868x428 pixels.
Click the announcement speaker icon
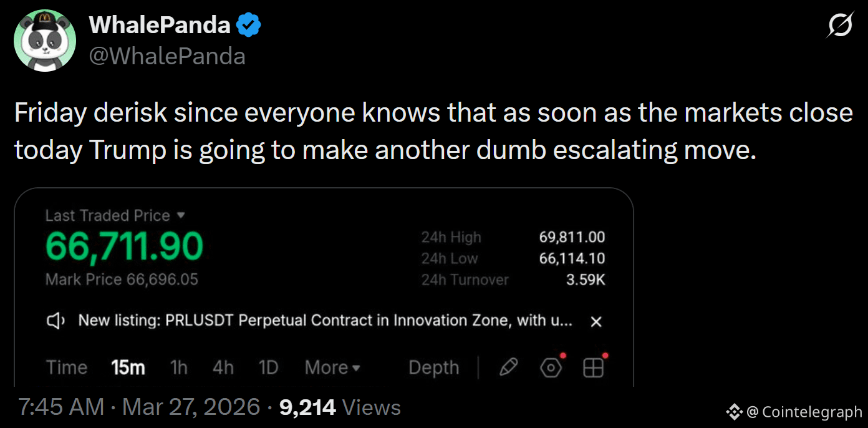tap(56, 321)
